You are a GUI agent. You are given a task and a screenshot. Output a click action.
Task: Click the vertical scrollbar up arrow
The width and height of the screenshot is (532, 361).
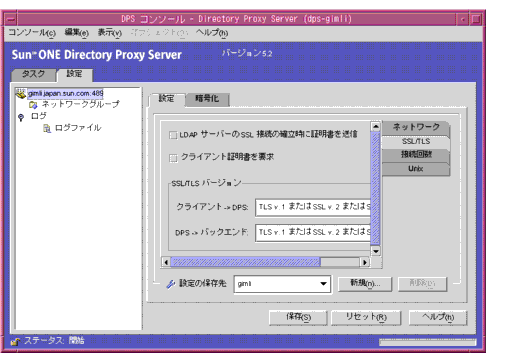[x=376, y=127]
